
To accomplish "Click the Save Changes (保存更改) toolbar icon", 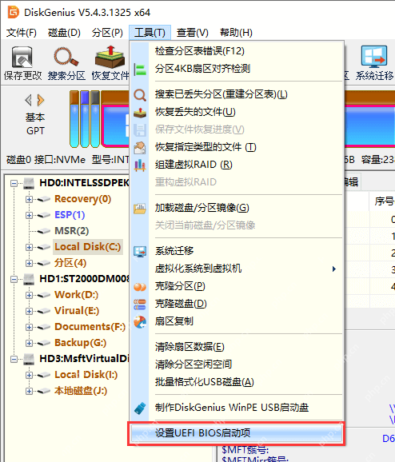I will [22, 57].
